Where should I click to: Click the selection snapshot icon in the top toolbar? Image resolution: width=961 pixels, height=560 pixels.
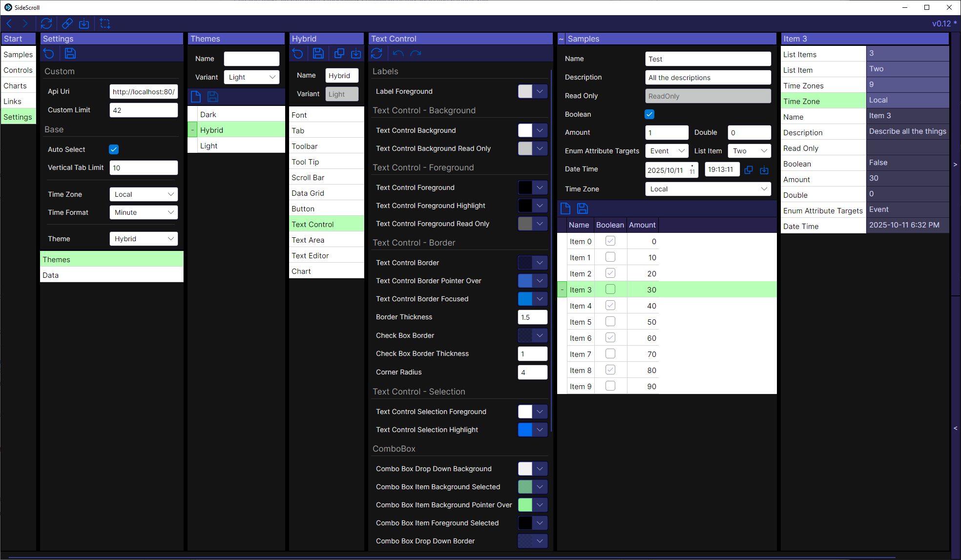click(104, 23)
